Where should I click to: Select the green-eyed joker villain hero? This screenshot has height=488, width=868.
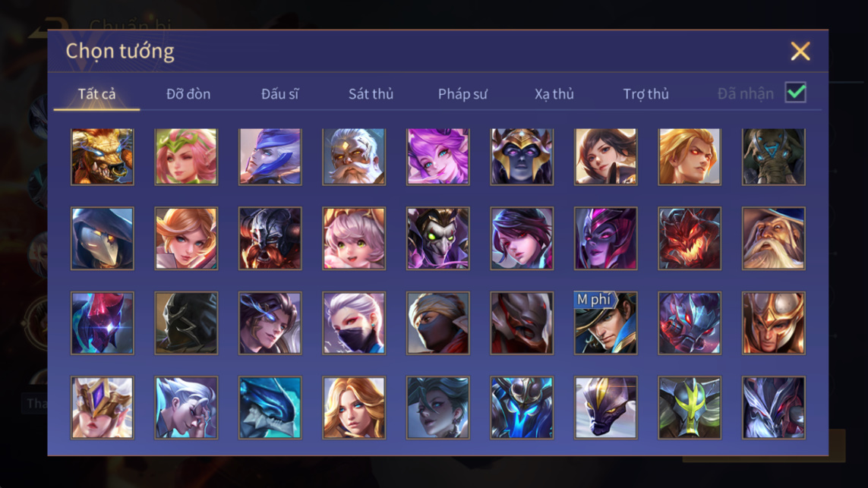tap(438, 238)
